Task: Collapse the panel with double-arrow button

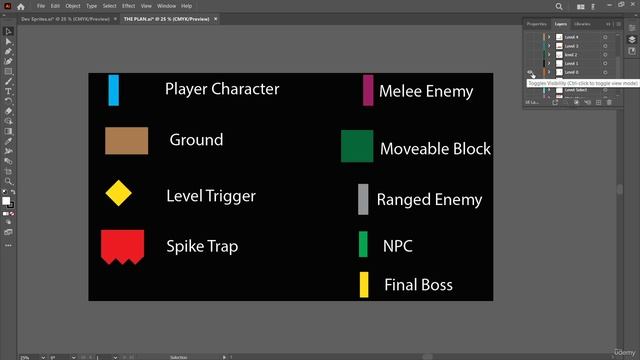Action: tap(608, 24)
